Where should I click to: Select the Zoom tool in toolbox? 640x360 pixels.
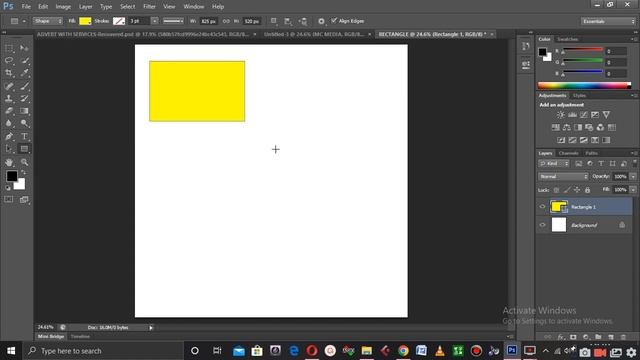click(24, 162)
